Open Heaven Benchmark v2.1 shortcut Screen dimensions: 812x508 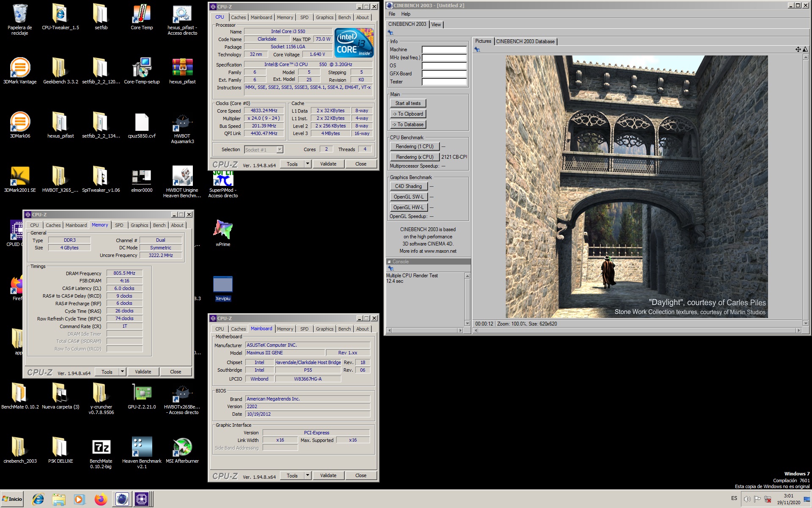coord(142,453)
